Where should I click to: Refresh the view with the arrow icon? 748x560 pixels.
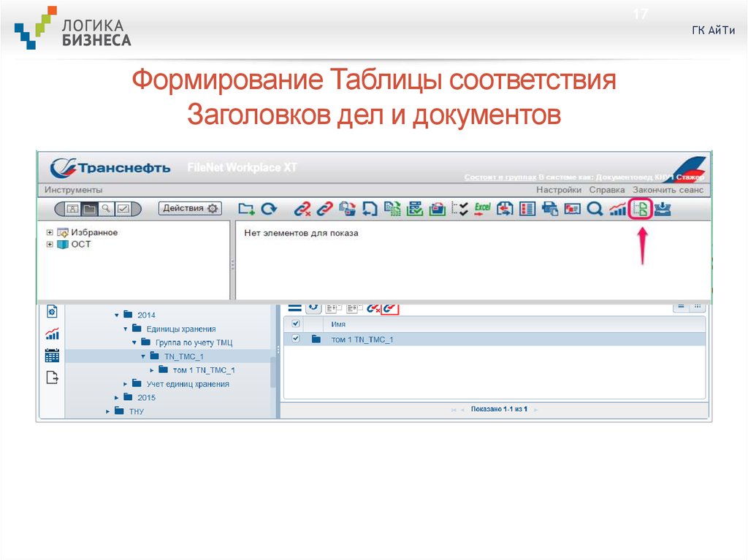[x=270, y=208]
